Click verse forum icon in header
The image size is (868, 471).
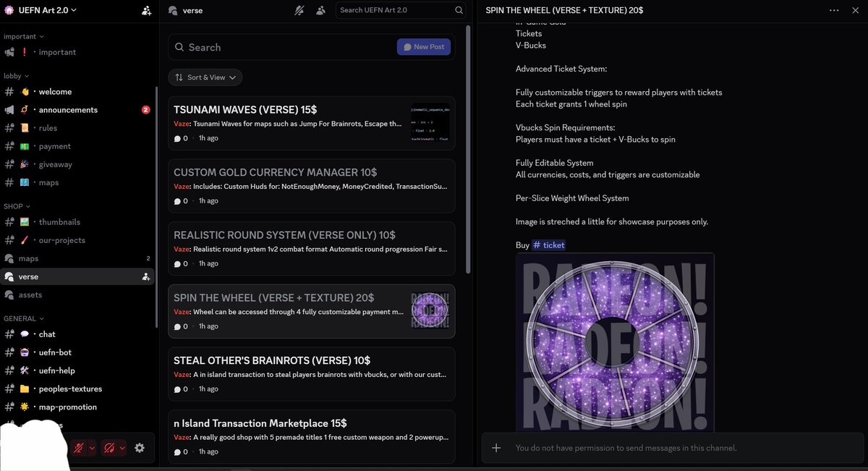coord(173,10)
